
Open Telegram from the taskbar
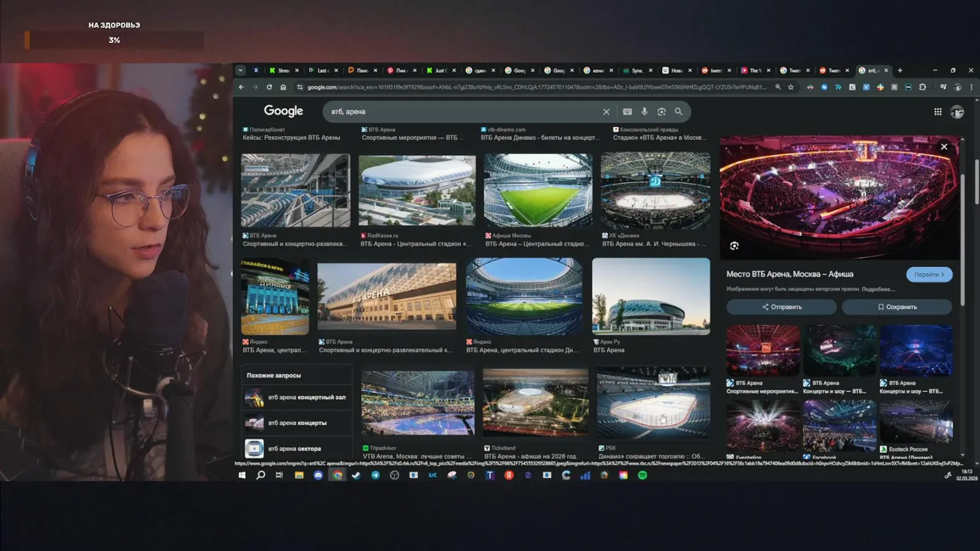[375, 475]
